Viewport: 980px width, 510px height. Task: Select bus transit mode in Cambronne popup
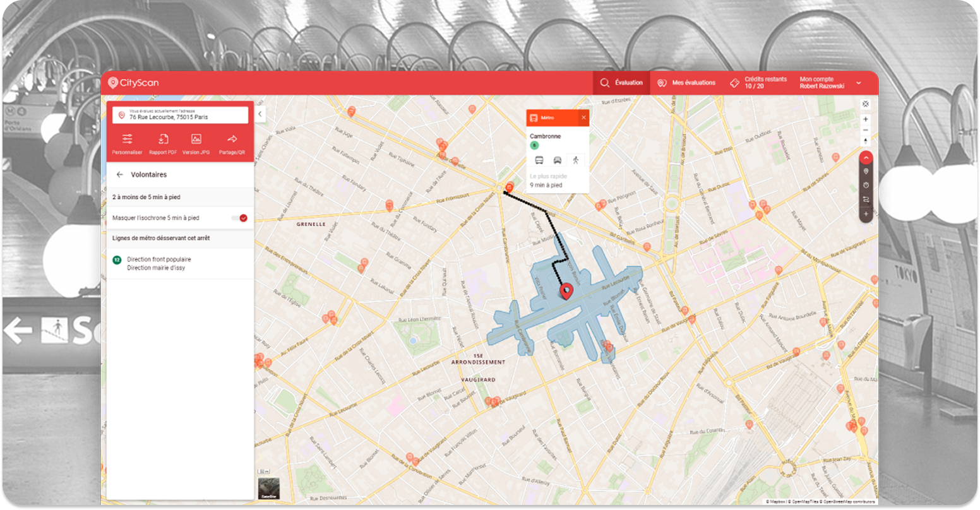[x=539, y=160]
